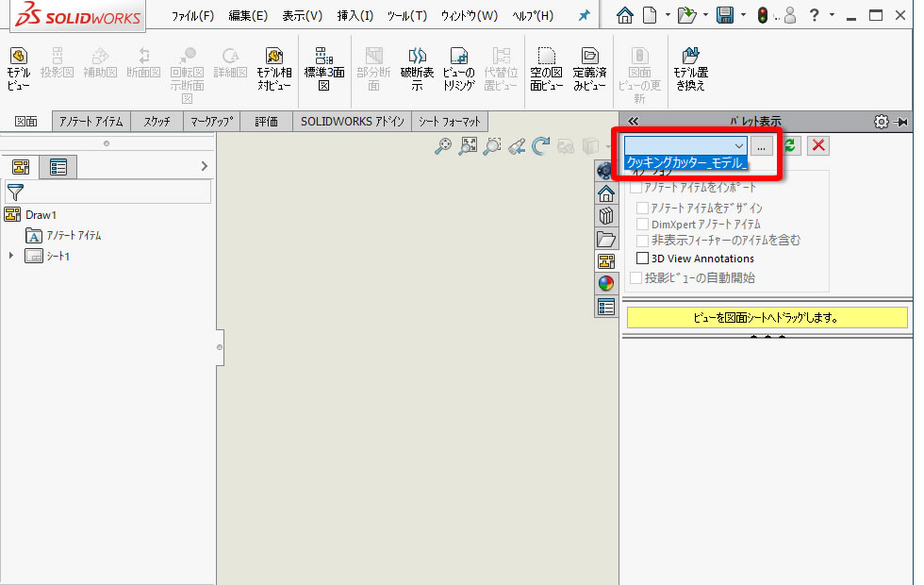Click the Home icon in title toolbar
924x585 pixels.
click(x=624, y=15)
